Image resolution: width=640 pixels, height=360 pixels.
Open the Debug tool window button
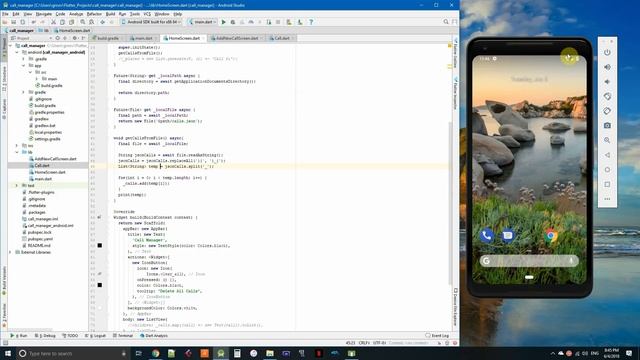pos(45,336)
